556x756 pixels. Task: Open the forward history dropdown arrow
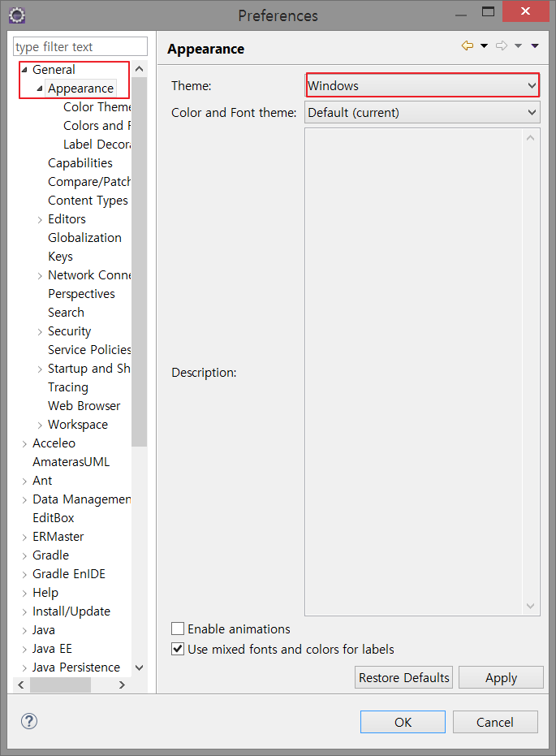point(519,45)
